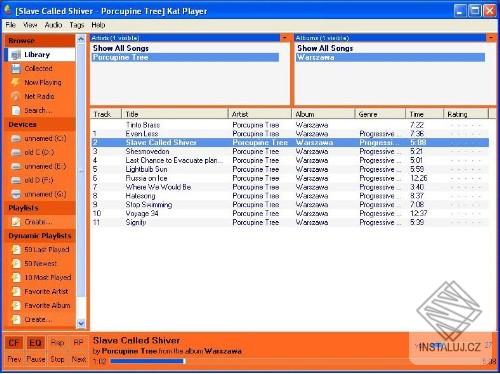
Task: Click the sidebar scroll down arrow
Action: (81, 323)
